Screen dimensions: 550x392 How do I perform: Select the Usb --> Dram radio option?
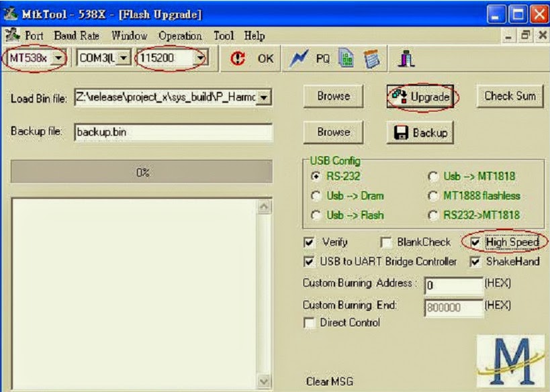(316, 195)
